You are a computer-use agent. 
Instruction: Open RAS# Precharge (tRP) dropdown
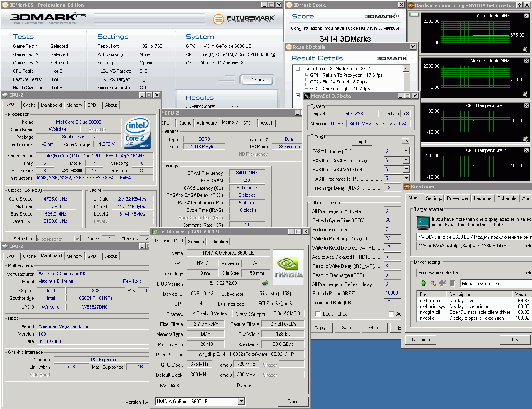click(x=406, y=179)
